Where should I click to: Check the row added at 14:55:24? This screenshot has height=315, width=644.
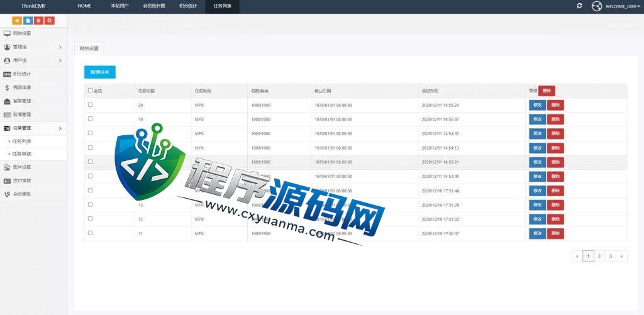tap(91, 105)
